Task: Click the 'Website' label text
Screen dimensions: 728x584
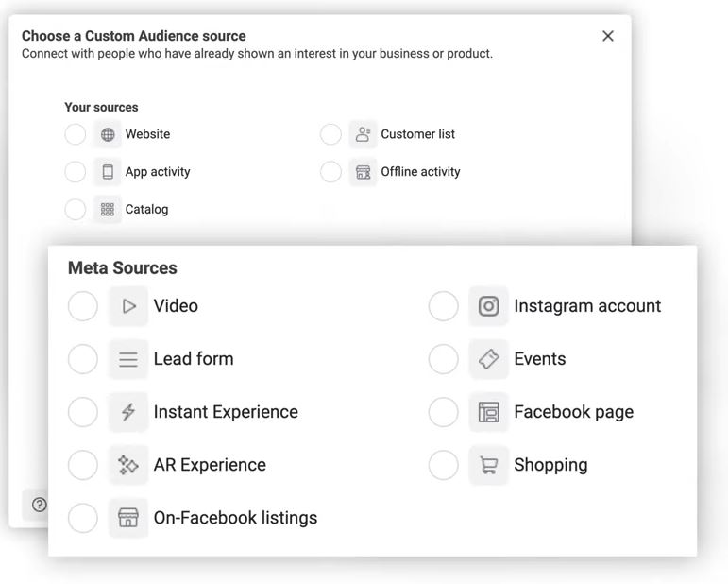Action: pyautogui.click(x=147, y=134)
